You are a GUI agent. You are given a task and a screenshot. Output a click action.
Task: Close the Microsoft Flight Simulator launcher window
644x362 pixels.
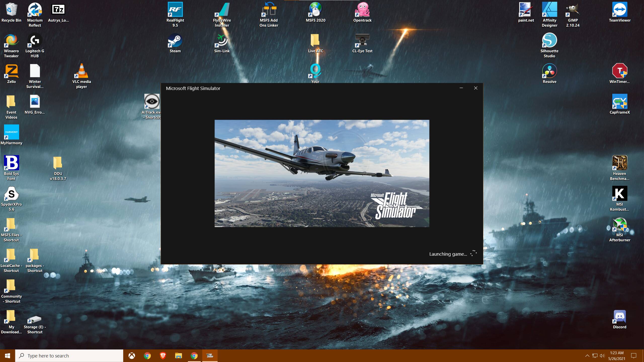(475, 88)
